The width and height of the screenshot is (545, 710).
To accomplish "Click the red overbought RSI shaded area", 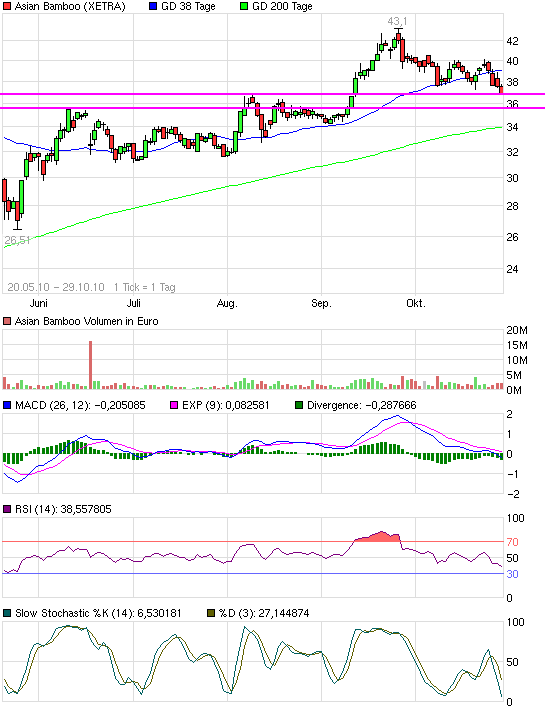I will pyautogui.click(x=379, y=537).
